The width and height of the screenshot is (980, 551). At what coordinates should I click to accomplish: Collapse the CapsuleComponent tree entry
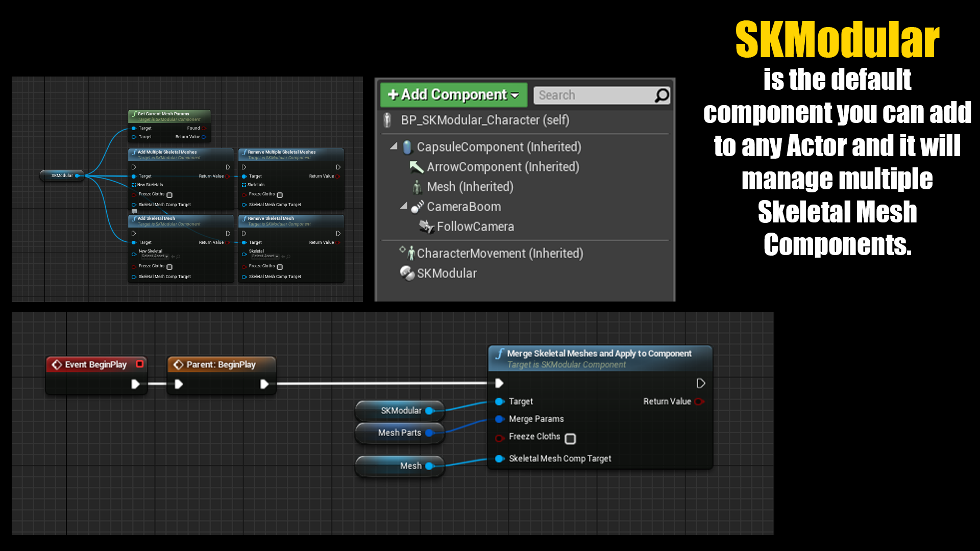pyautogui.click(x=393, y=147)
